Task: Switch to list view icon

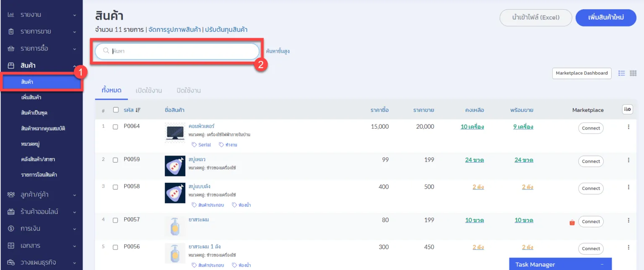Action: pyautogui.click(x=622, y=73)
